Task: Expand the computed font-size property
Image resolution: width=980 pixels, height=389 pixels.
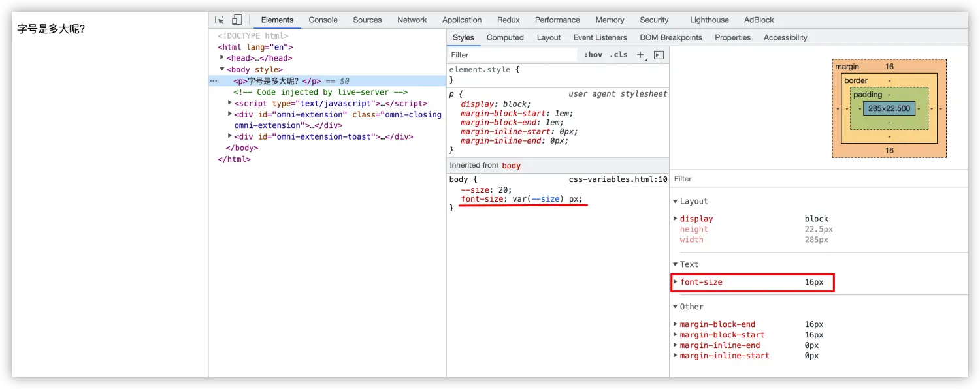Action: [x=676, y=282]
